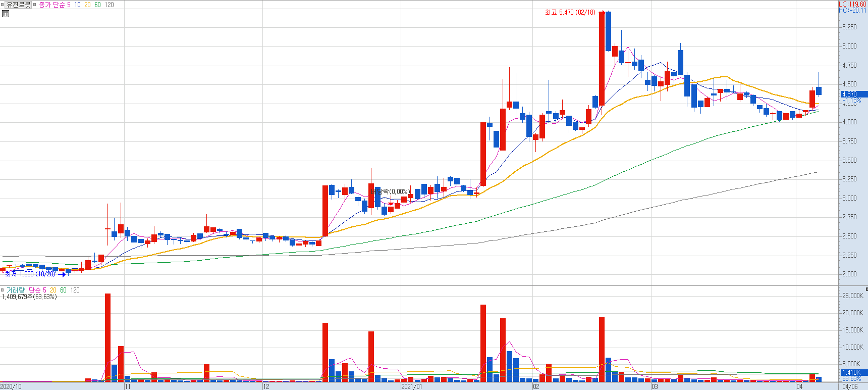The image size is (868, 390).
Task: Click the gray 120 volume MA label
Action: (75, 290)
